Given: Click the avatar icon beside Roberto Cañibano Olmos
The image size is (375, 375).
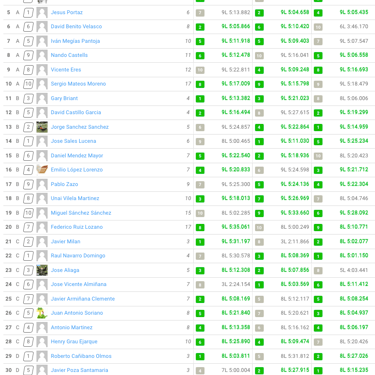Looking at the screenshot, I should 42,356.
